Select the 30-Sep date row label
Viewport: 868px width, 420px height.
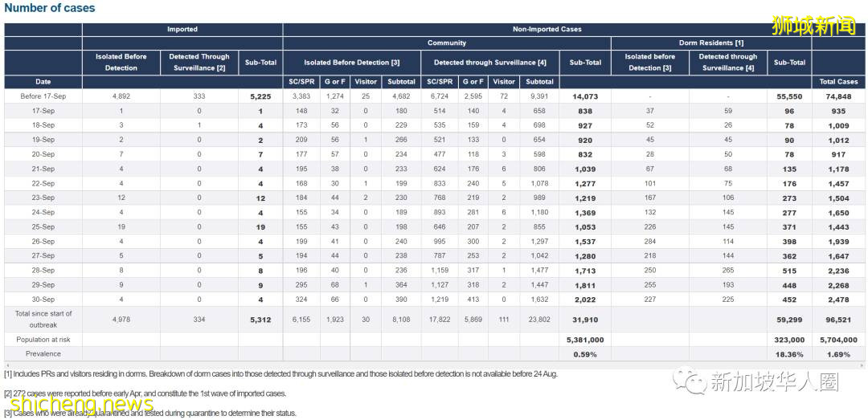pos(43,300)
